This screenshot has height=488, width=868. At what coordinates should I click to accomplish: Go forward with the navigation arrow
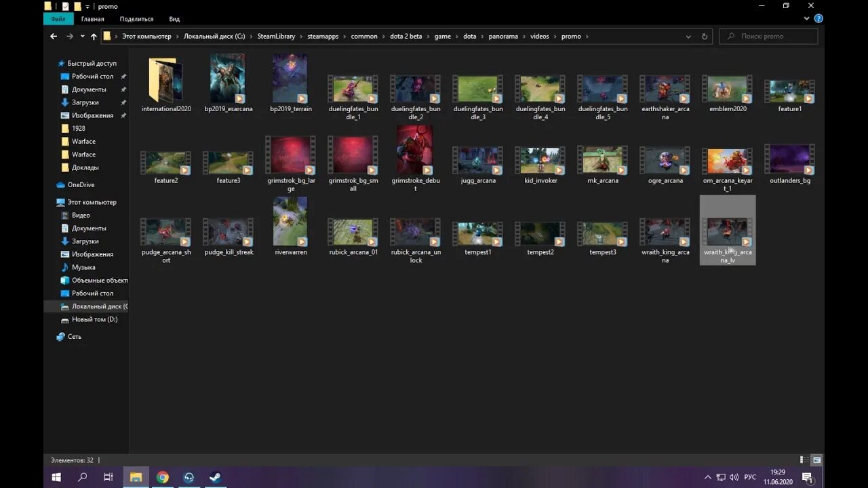pyautogui.click(x=70, y=36)
